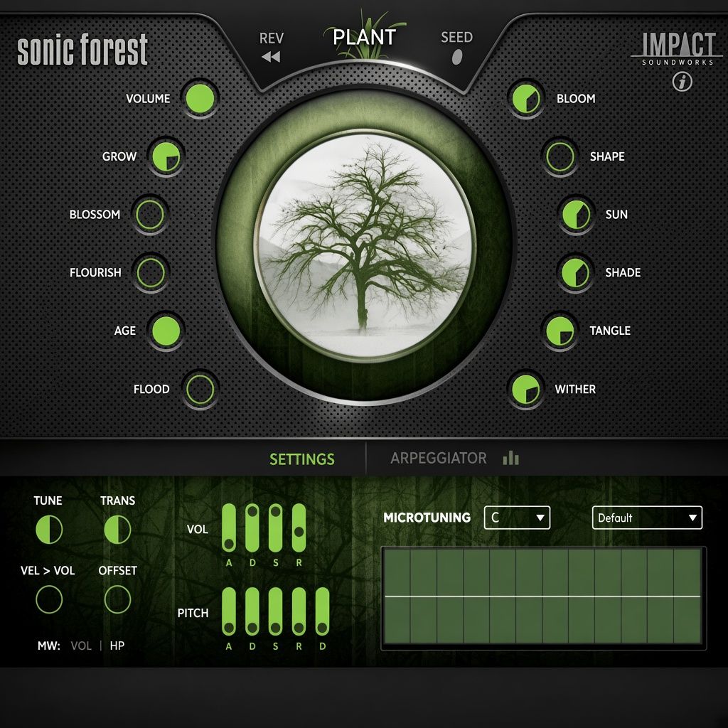Screen dimensions: 728x728
Task: Click the BLOSSOM knob
Action: coord(150,215)
